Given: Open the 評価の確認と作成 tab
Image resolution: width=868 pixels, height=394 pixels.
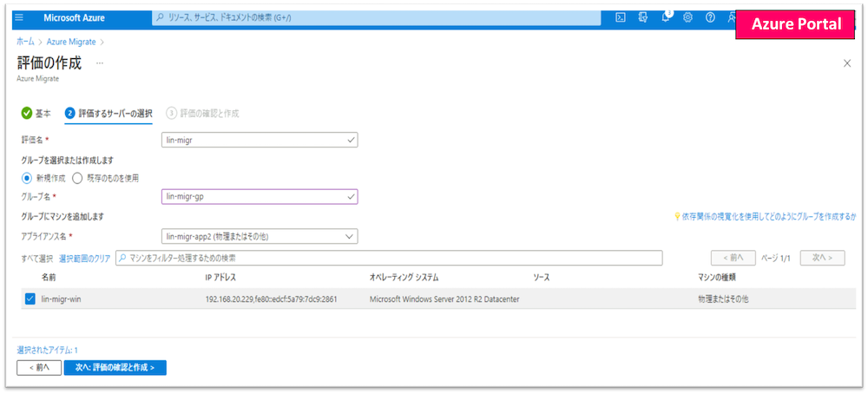Looking at the screenshot, I should pyautogui.click(x=202, y=113).
